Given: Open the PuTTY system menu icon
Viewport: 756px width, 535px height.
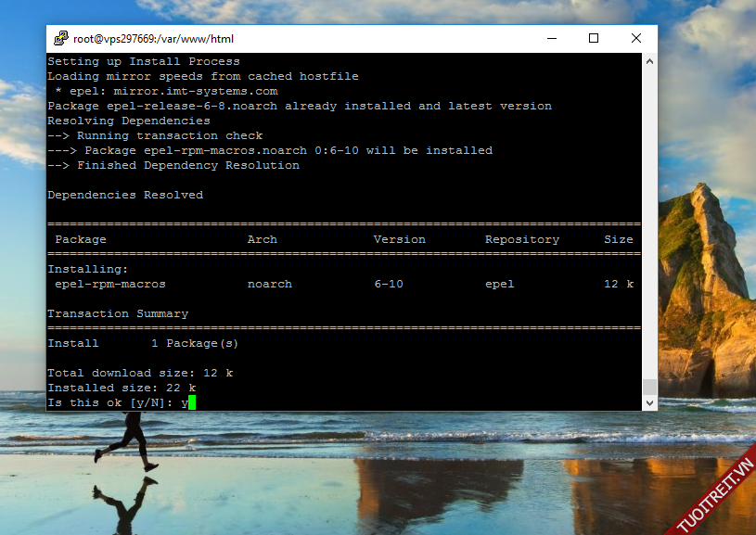Looking at the screenshot, I should pos(61,39).
